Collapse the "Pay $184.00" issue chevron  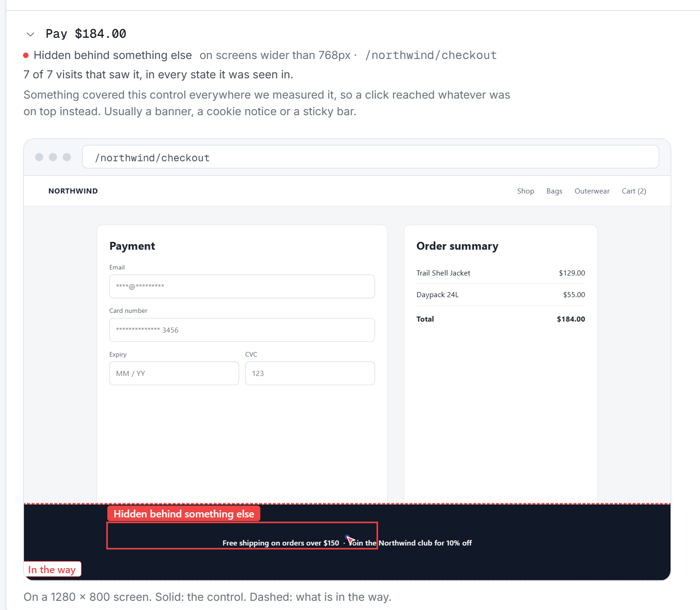tap(30, 34)
